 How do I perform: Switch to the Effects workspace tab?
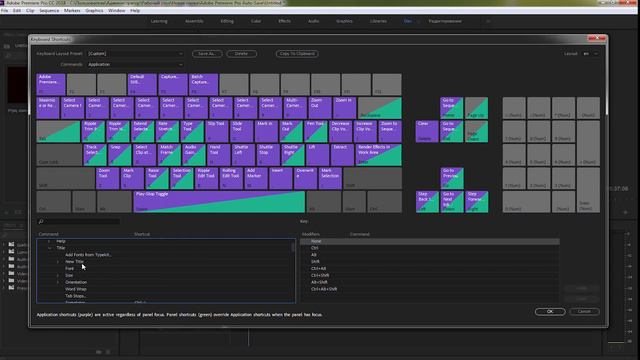tap(284, 21)
